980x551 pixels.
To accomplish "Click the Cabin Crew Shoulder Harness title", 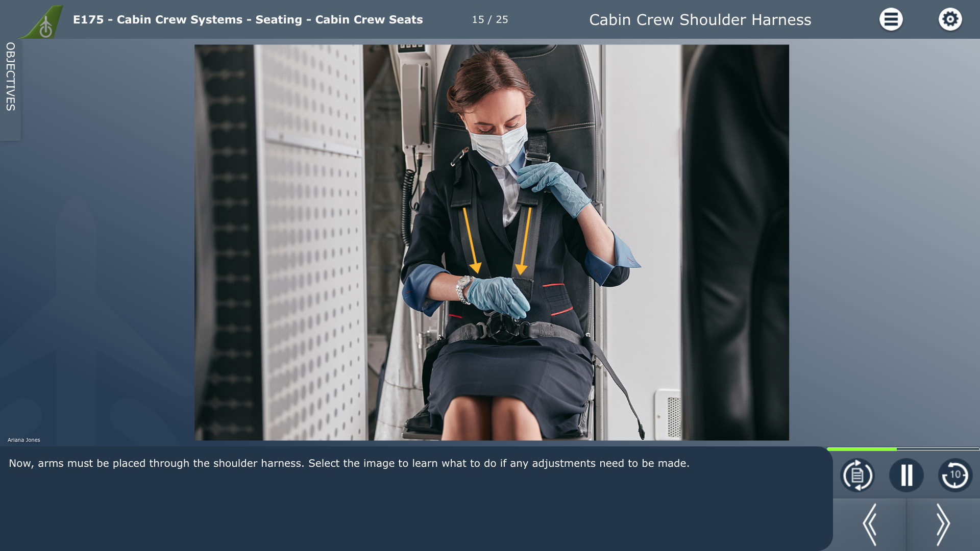I will (700, 20).
